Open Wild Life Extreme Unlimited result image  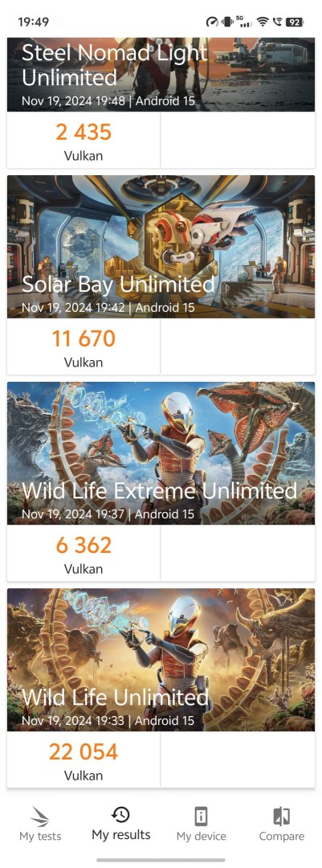pos(161,453)
